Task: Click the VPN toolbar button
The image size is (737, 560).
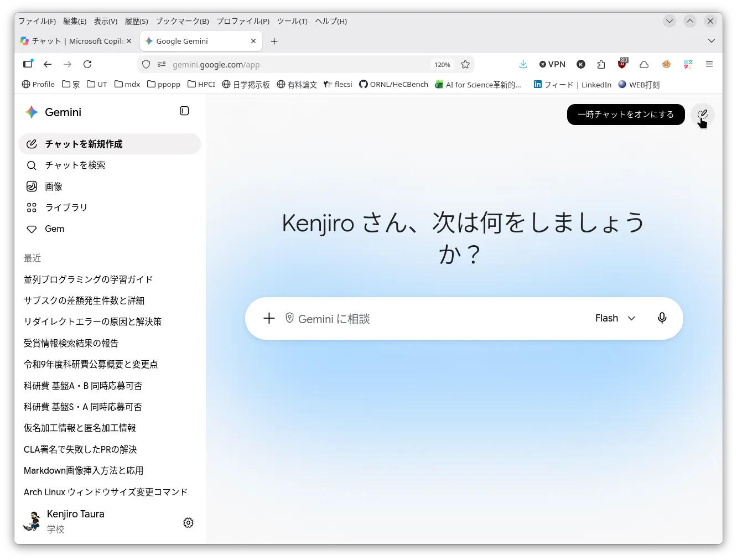Action: pyautogui.click(x=552, y=64)
